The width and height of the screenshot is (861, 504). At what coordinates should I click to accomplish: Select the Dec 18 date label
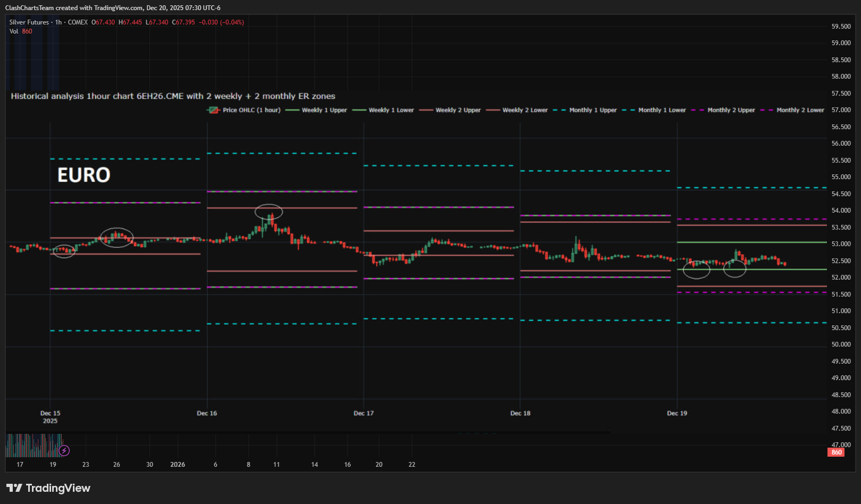tap(520, 413)
